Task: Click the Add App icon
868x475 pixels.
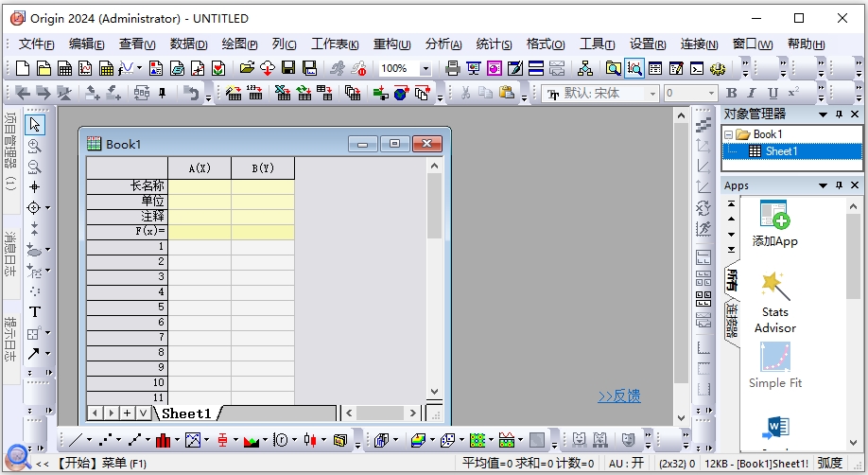Action: click(x=774, y=224)
